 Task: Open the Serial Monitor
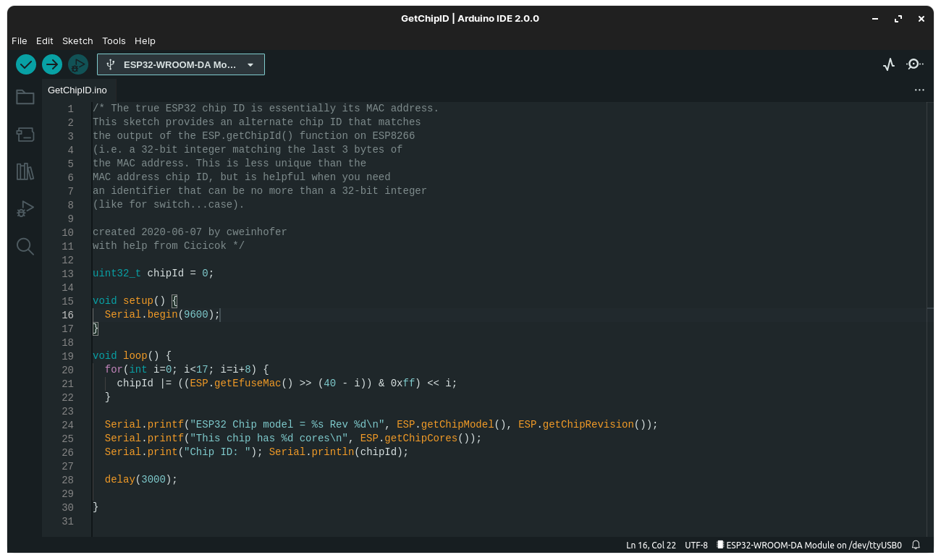point(915,64)
